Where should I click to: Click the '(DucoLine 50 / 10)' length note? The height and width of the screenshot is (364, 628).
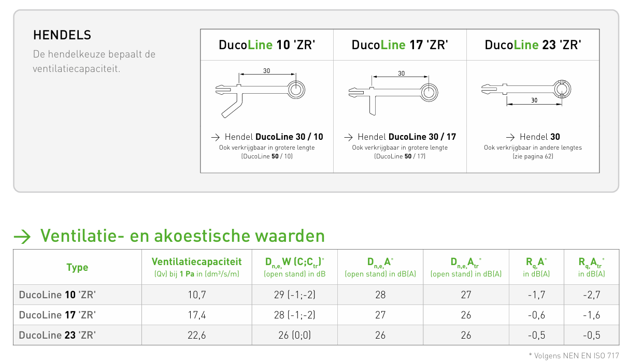[267, 156]
